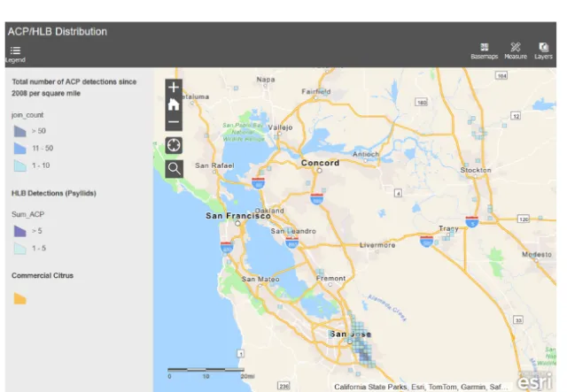This screenshot has width=567, height=392.
Task: Open the Basemaps gallery
Action: click(485, 48)
